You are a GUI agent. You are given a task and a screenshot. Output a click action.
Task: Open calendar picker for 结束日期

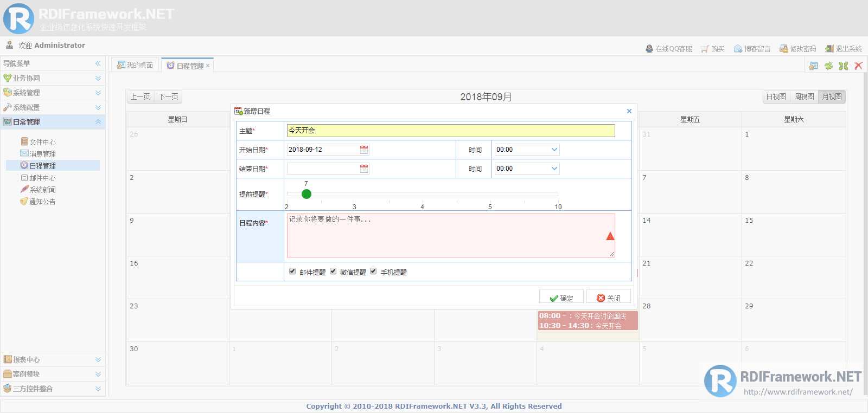(364, 169)
